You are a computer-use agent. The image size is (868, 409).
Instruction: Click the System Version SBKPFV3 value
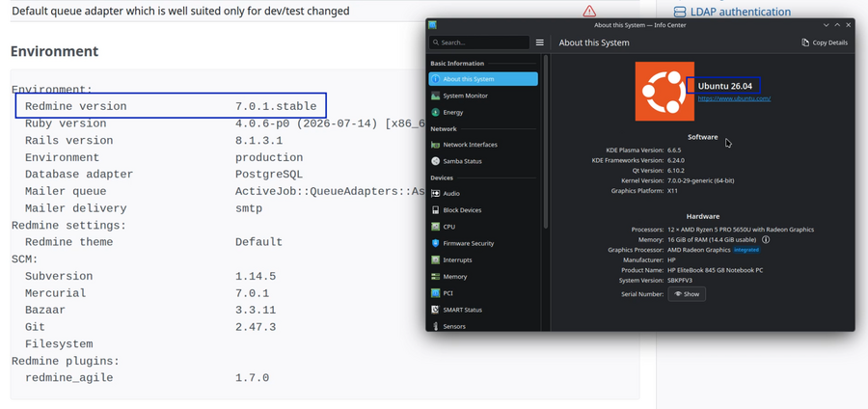(x=680, y=281)
